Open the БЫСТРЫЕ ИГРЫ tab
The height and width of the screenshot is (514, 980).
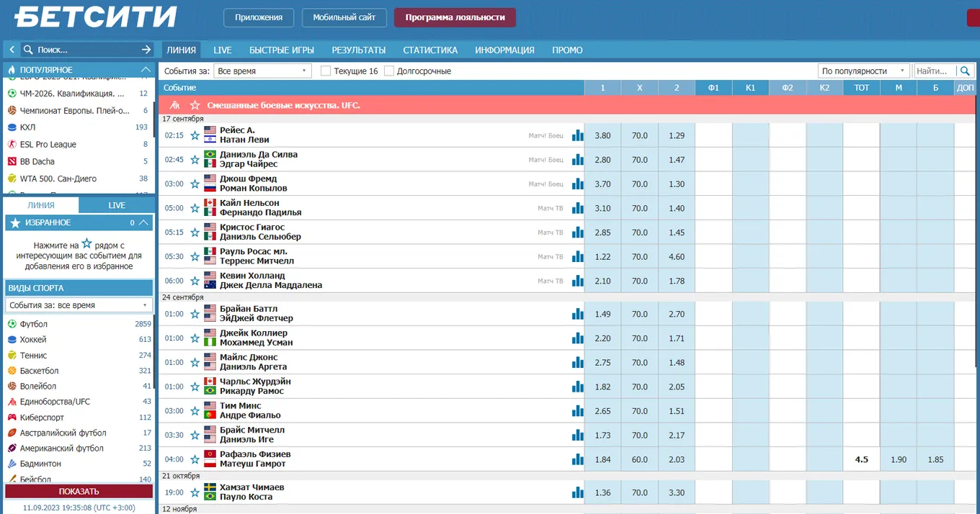pyautogui.click(x=282, y=50)
